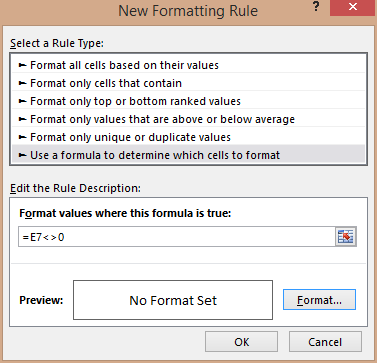Confirm the rule with OK
The image size is (377, 363).
point(241,342)
